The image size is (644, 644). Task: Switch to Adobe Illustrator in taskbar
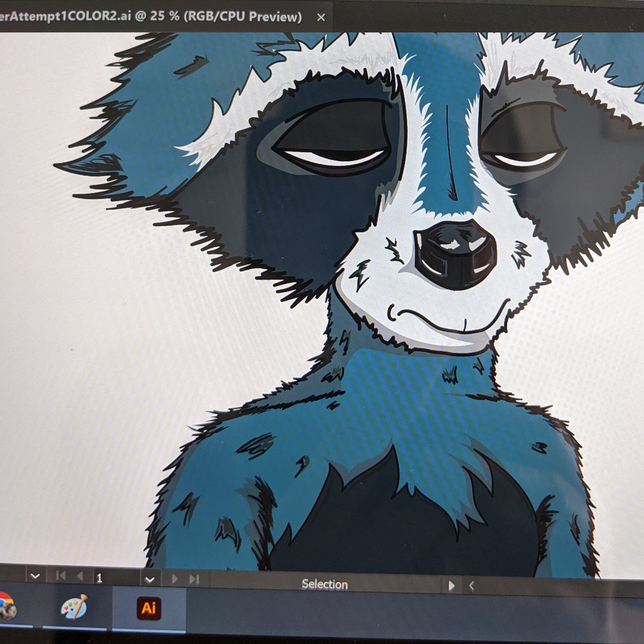point(149,608)
